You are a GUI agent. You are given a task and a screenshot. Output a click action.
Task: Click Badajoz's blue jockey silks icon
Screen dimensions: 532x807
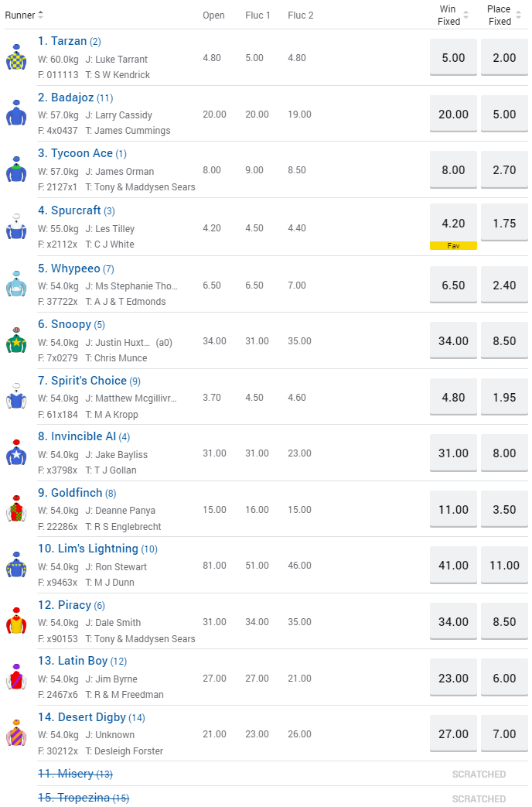(x=16, y=114)
